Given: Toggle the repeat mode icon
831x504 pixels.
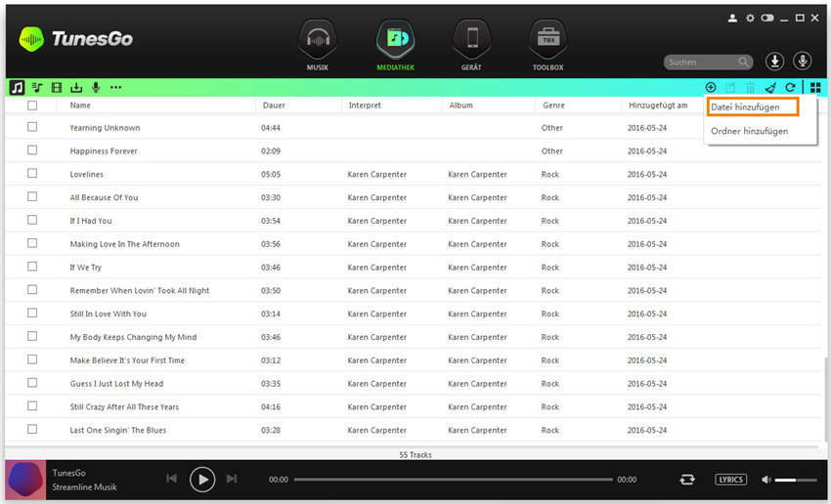Looking at the screenshot, I should pyautogui.click(x=687, y=480).
